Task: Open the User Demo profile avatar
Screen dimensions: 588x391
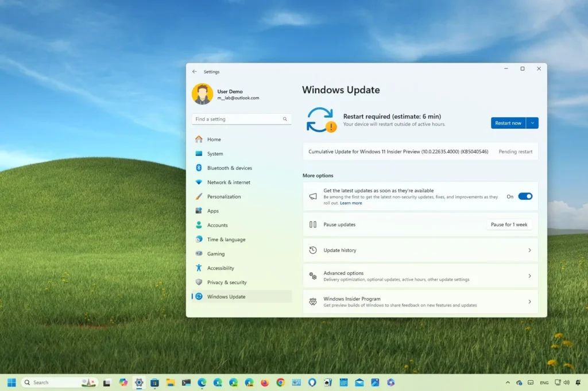Action: [x=203, y=94]
